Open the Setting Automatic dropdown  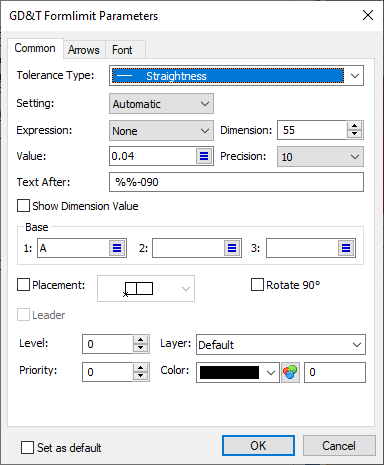pyautogui.click(x=161, y=104)
